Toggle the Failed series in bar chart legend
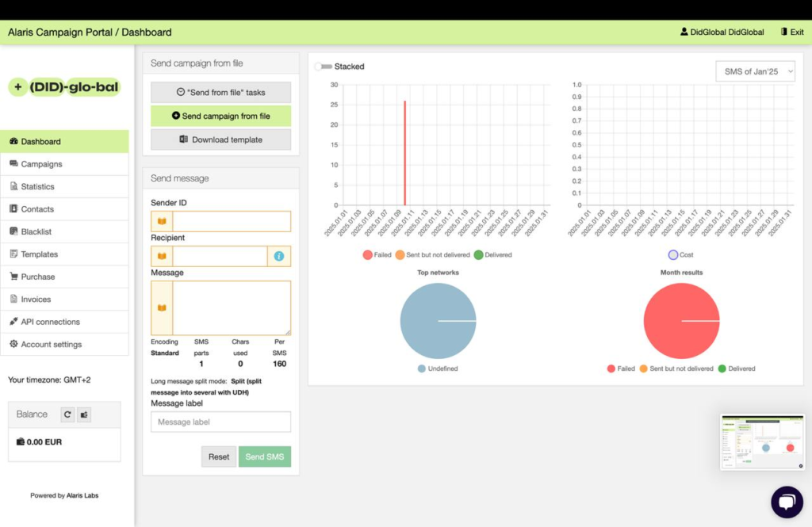Image resolution: width=812 pixels, height=527 pixels. point(368,255)
